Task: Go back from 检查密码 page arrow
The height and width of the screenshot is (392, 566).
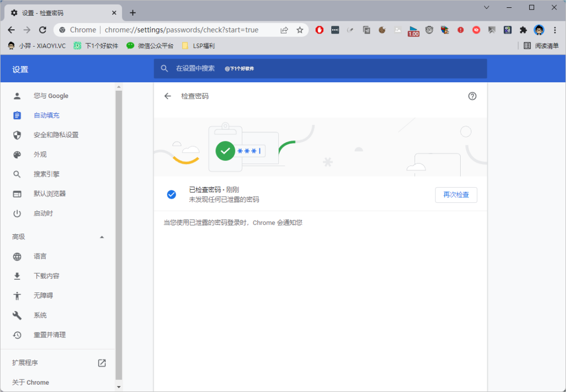Action: pyautogui.click(x=168, y=96)
